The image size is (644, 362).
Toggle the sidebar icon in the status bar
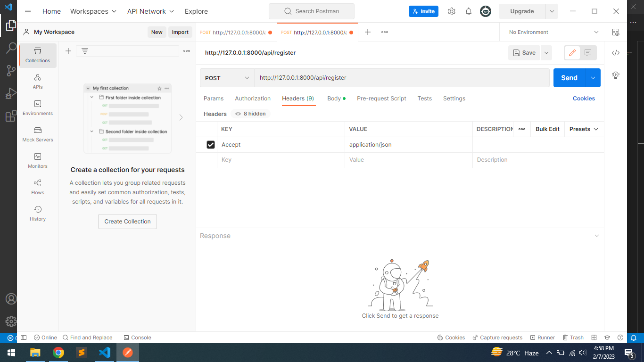coord(24,337)
